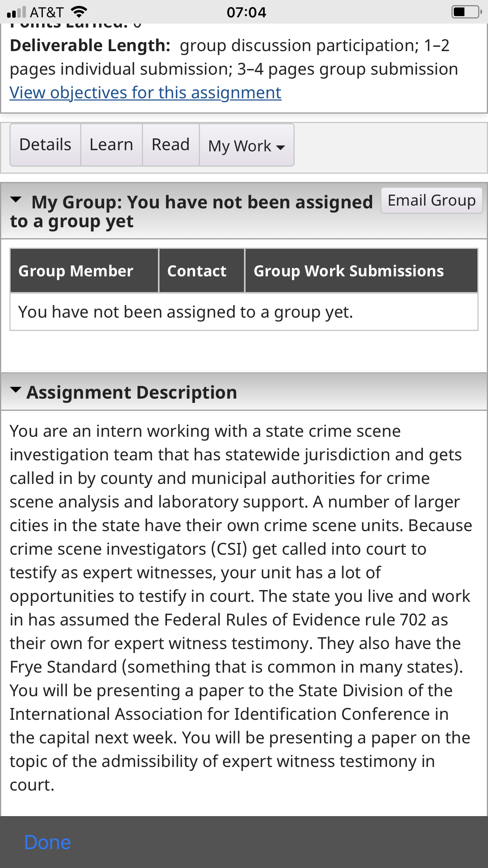Select the Group Member column header
The width and height of the screenshot is (488, 868).
coord(84,271)
